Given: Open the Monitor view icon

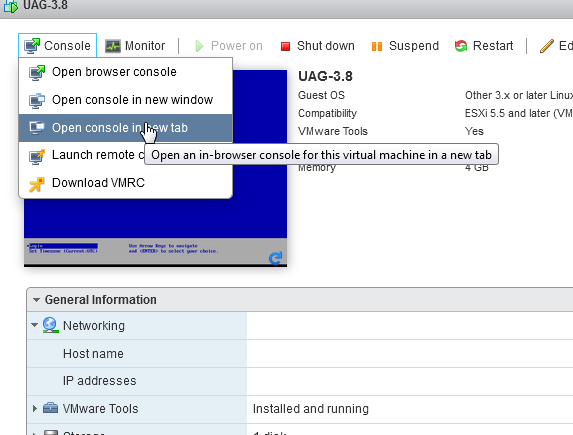Looking at the screenshot, I should point(113,46).
